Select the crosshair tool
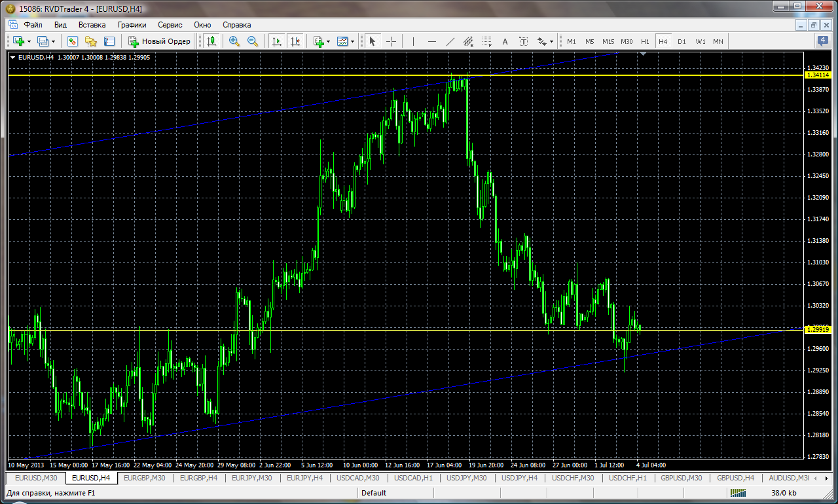 click(391, 41)
